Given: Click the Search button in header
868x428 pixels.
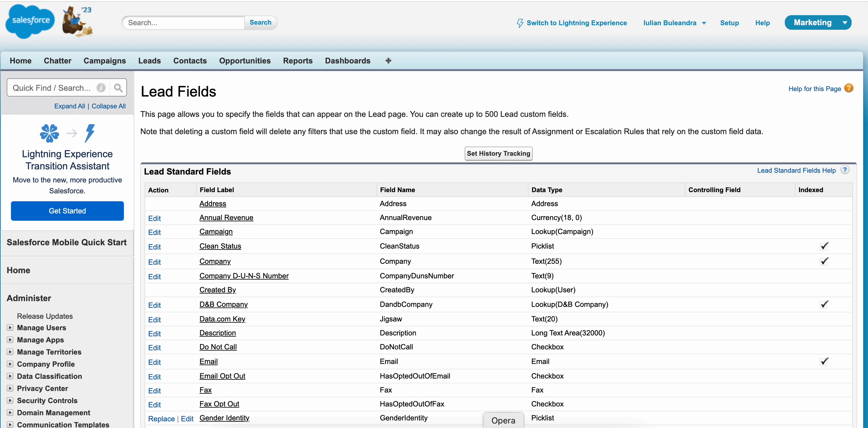Looking at the screenshot, I should [x=261, y=22].
